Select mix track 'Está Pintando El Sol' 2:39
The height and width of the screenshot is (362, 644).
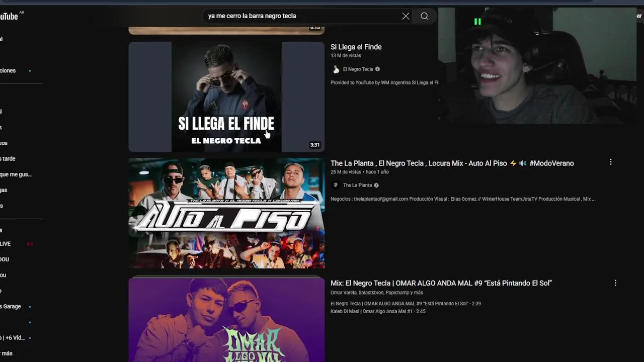406,304
